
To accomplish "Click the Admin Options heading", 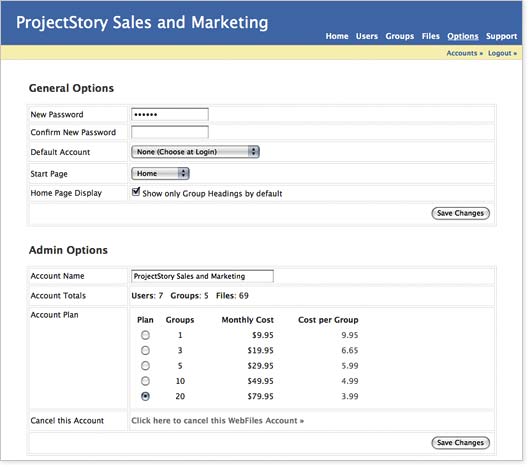I will click(x=68, y=250).
